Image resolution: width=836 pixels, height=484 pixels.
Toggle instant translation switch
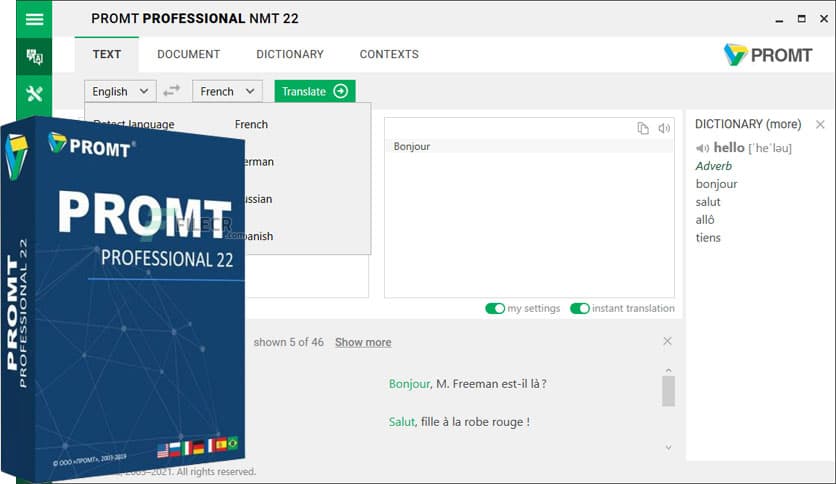pos(580,309)
